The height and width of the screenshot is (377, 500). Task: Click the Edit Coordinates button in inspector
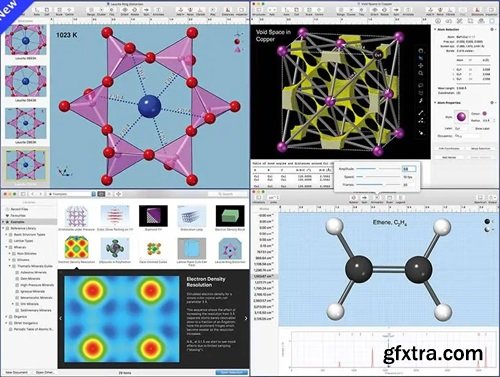point(449,148)
